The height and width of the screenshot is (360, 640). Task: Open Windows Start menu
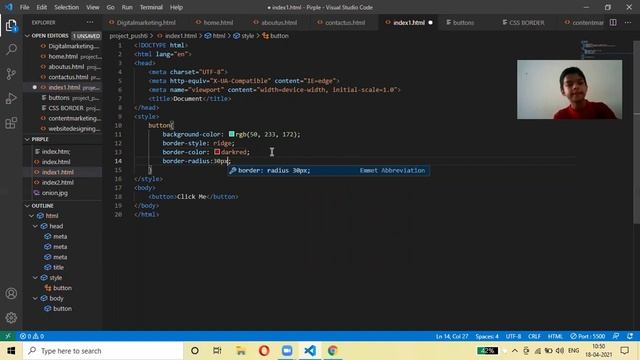11,351
